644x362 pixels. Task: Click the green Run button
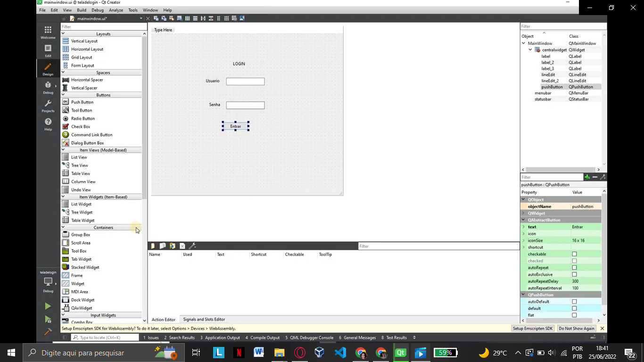click(x=48, y=306)
